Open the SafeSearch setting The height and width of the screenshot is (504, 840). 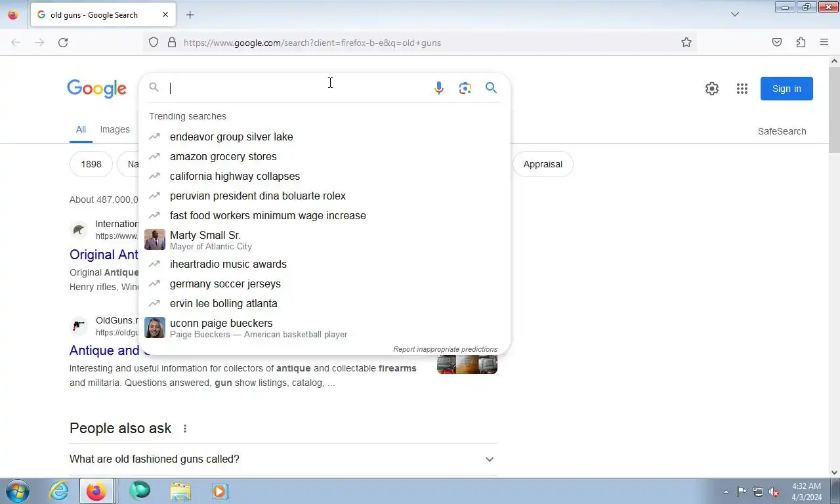[x=782, y=131]
